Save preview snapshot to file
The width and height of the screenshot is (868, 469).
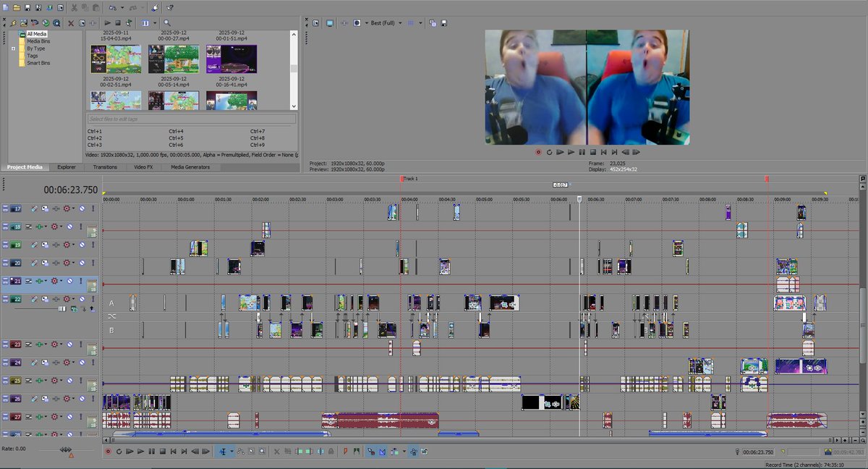[443, 23]
